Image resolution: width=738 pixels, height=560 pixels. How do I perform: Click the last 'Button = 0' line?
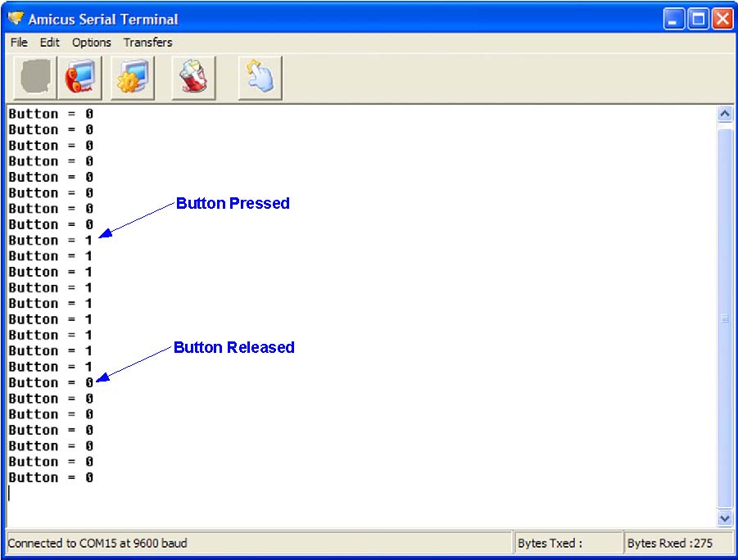(x=50, y=477)
